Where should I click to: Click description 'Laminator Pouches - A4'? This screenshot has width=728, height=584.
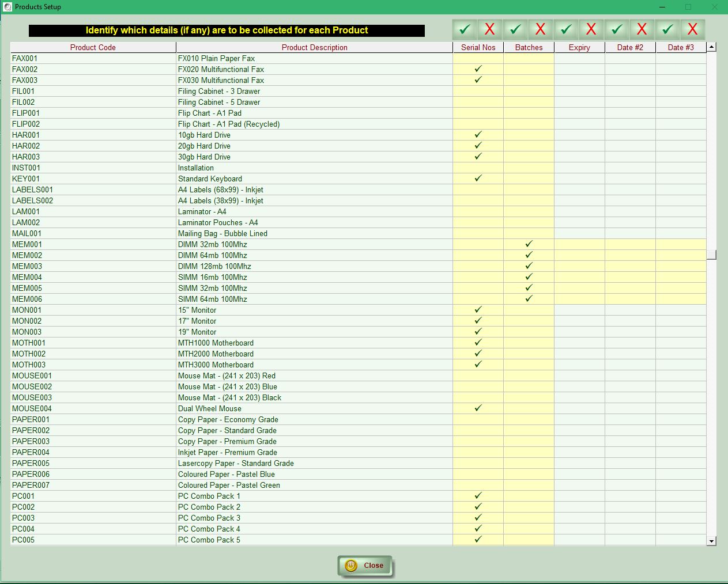(218, 222)
